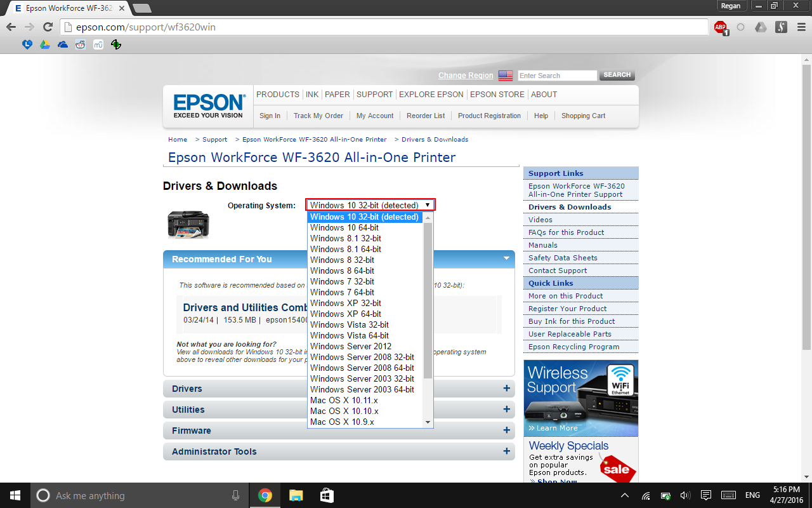
Task: Click the Operating System dropdown box
Action: 370,205
